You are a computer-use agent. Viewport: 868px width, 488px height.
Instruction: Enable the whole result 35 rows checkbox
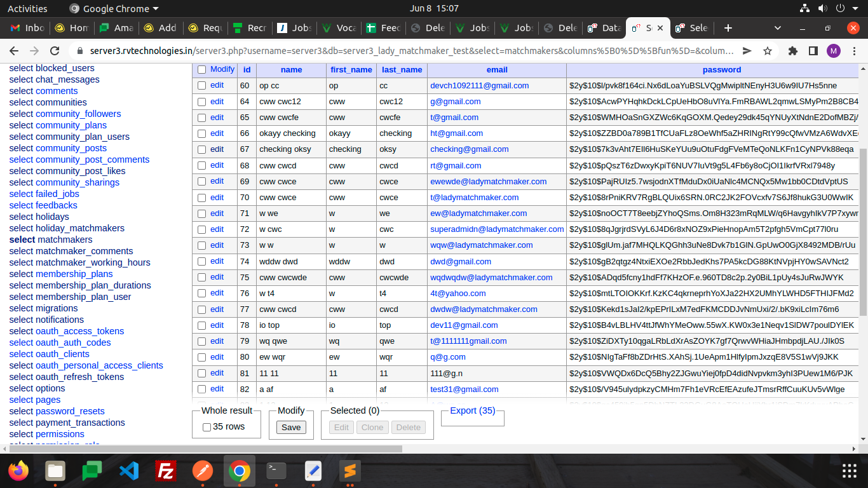tap(207, 427)
